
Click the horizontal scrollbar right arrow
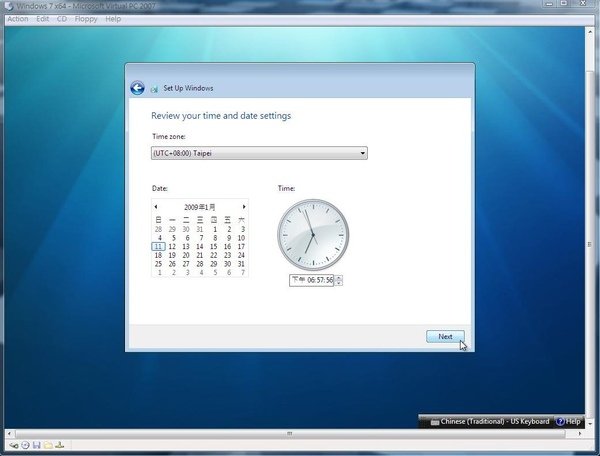click(x=580, y=433)
